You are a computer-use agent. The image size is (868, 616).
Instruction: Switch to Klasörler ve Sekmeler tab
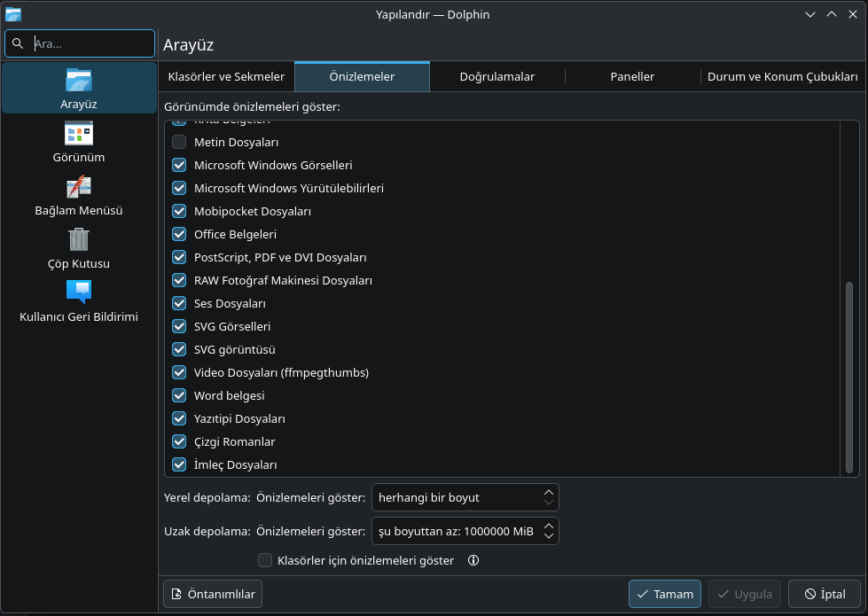pyautogui.click(x=226, y=76)
